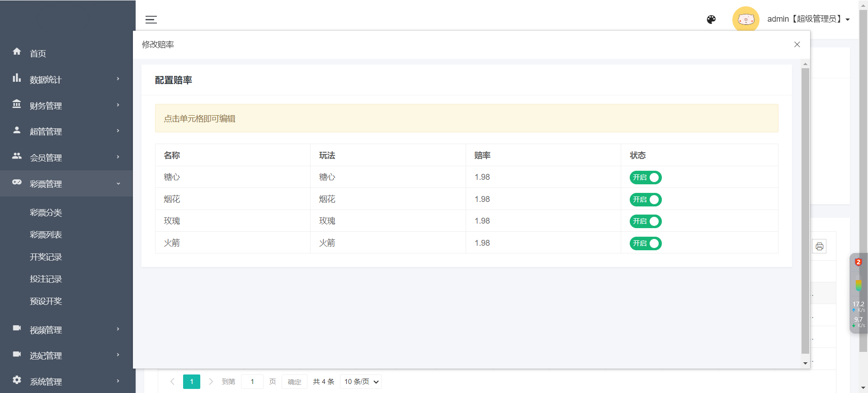The width and height of the screenshot is (868, 393).
Task: Open the 10 条/页 page size dropdown
Action: tap(361, 382)
